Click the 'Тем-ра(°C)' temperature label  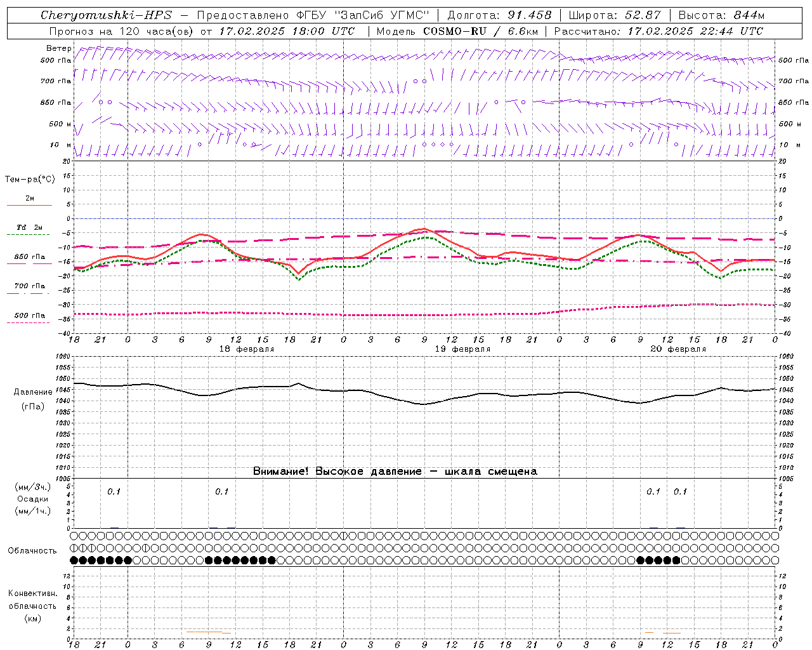click(x=30, y=180)
